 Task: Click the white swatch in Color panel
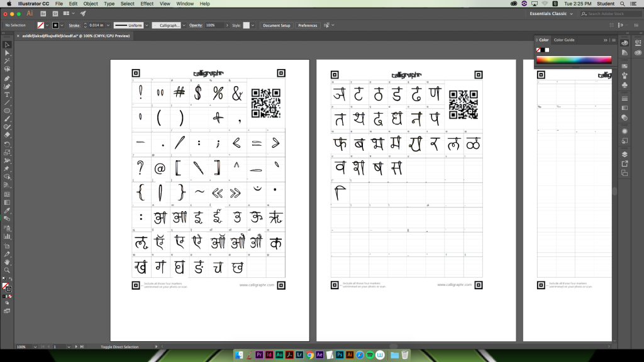[x=547, y=50]
